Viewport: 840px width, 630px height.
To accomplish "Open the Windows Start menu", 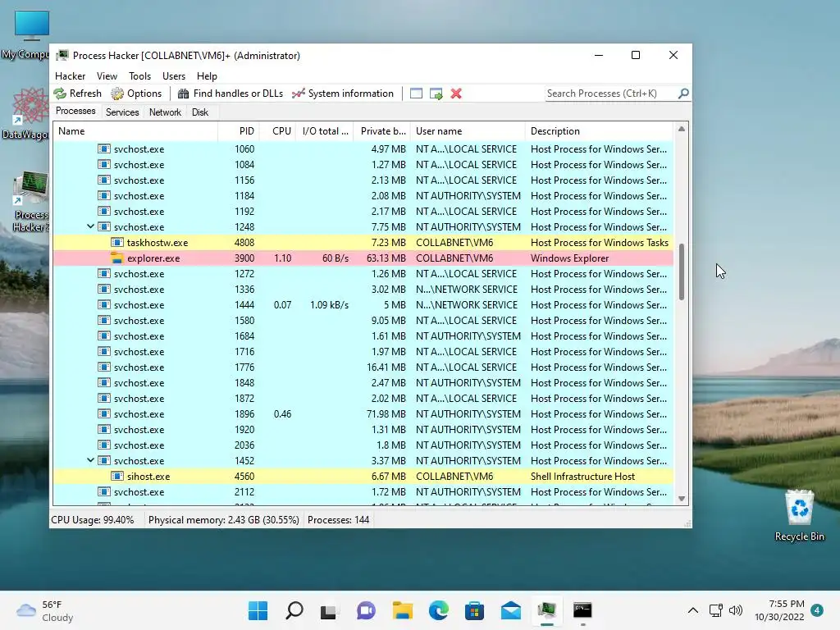I will click(x=258, y=610).
